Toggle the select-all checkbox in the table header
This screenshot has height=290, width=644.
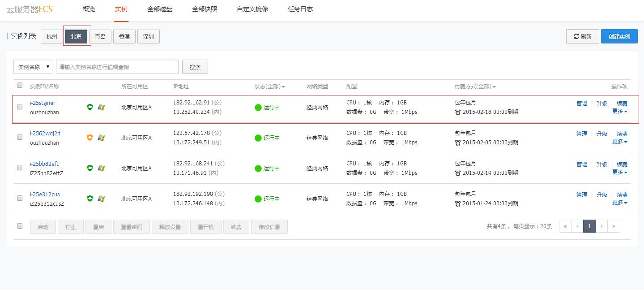(x=19, y=85)
